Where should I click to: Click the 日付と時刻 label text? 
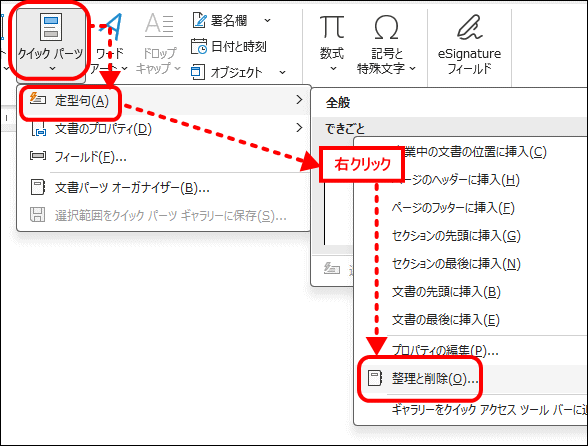pyautogui.click(x=239, y=47)
